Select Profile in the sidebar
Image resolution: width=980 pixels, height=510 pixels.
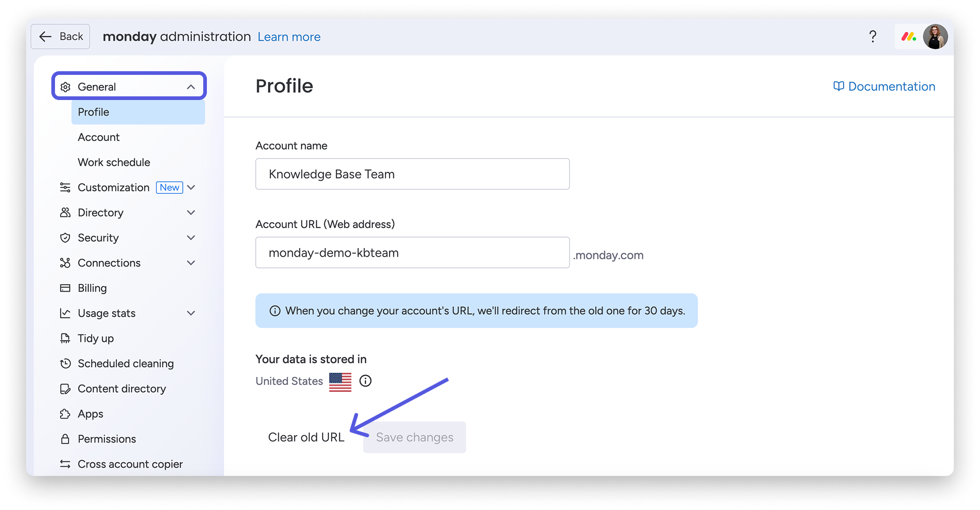pos(138,112)
